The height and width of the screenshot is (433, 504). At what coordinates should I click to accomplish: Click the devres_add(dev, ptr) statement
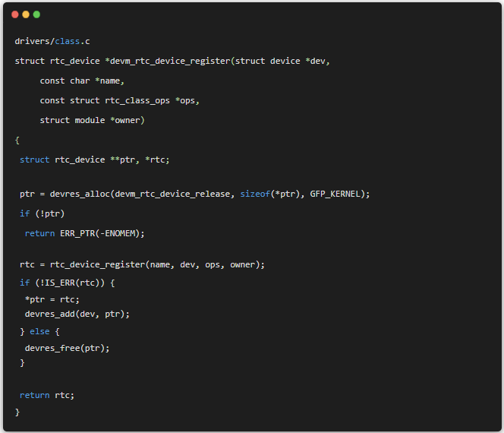tap(77, 314)
